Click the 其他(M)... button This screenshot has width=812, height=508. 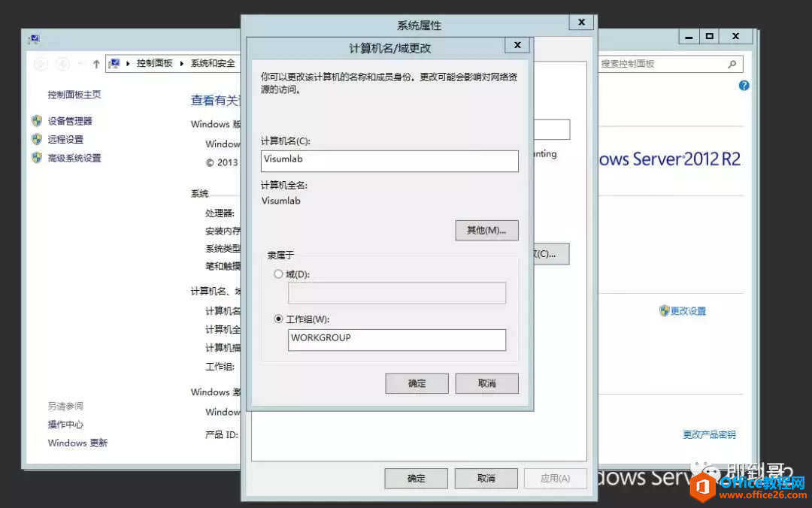(x=486, y=231)
